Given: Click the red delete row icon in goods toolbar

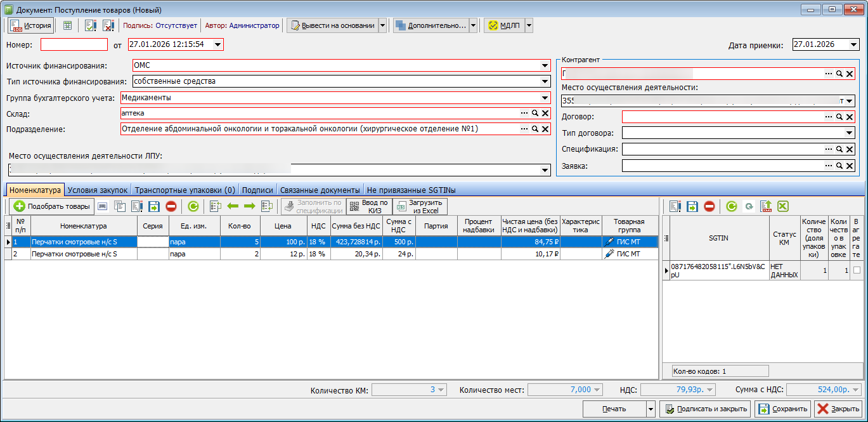Looking at the screenshot, I should [171, 206].
